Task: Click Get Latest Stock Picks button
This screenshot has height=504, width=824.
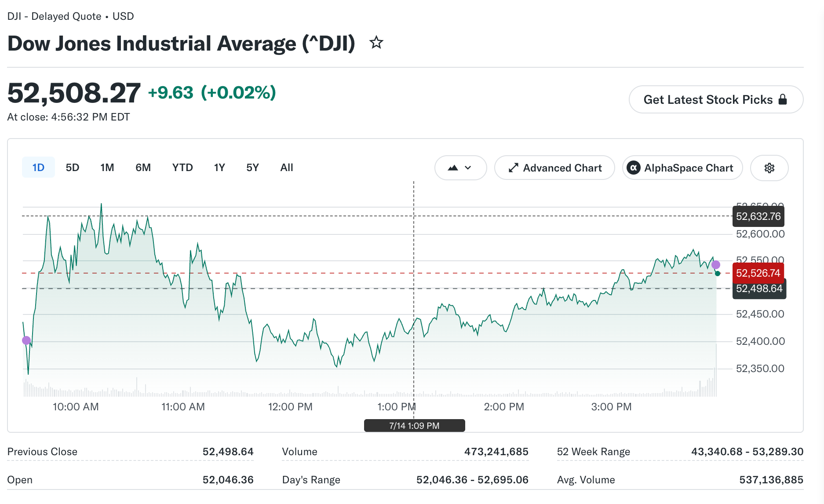Action: coord(716,99)
